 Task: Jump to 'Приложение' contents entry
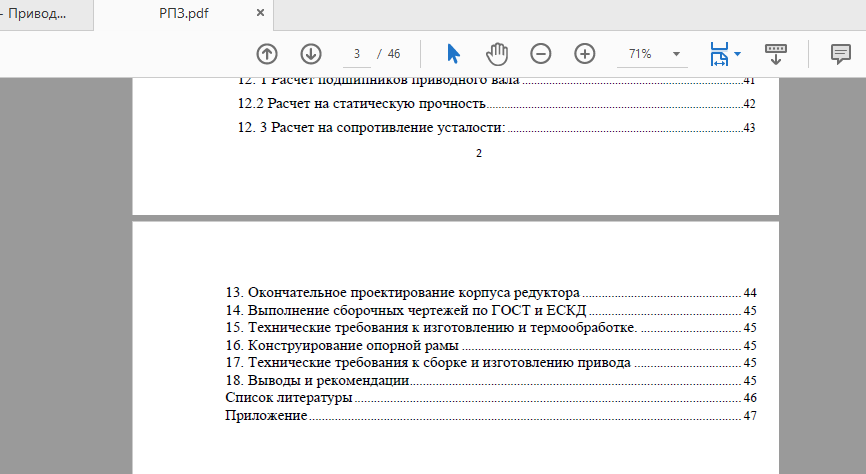coord(266,416)
